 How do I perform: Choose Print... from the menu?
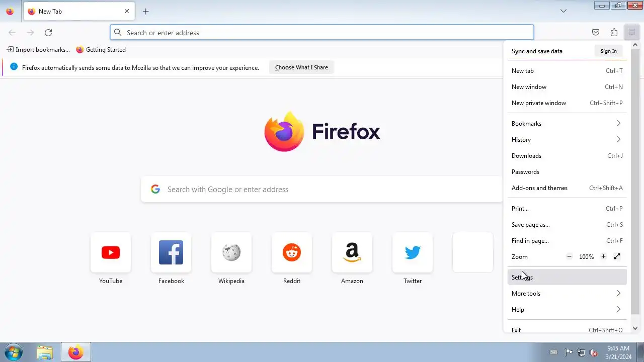pyautogui.click(x=567, y=209)
